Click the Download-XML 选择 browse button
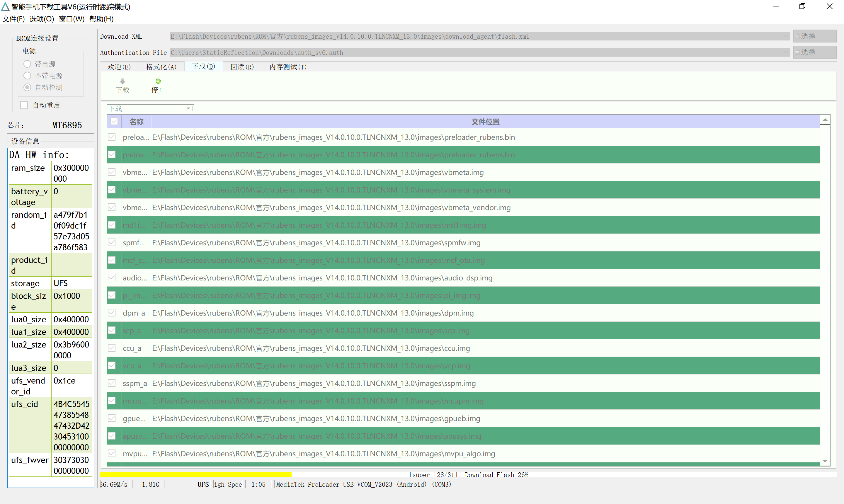Screen dimensions: 844x504 pyautogui.click(x=815, y=36)
